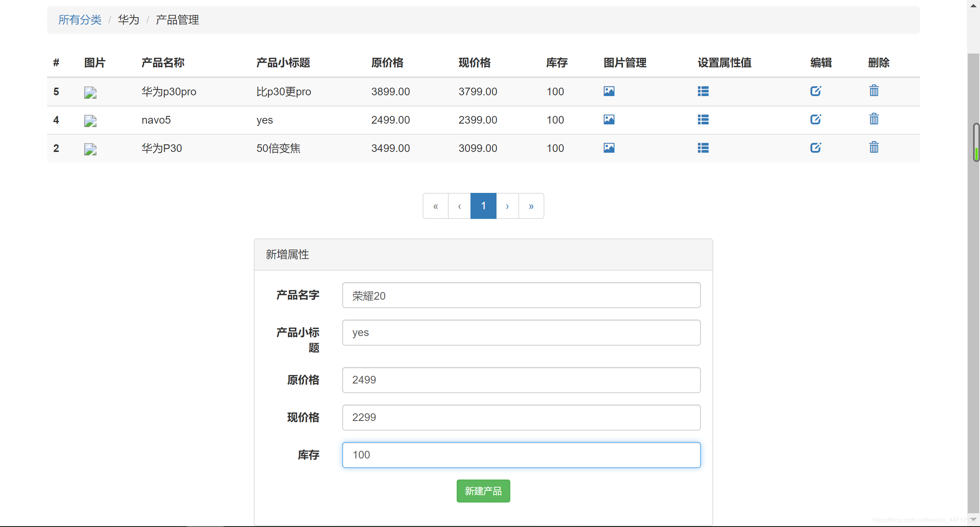Image resolution: width=980 pixels, height=527 pixels.
Task: Click the scrollbar up arrow
Action: [x=973, y=6]
